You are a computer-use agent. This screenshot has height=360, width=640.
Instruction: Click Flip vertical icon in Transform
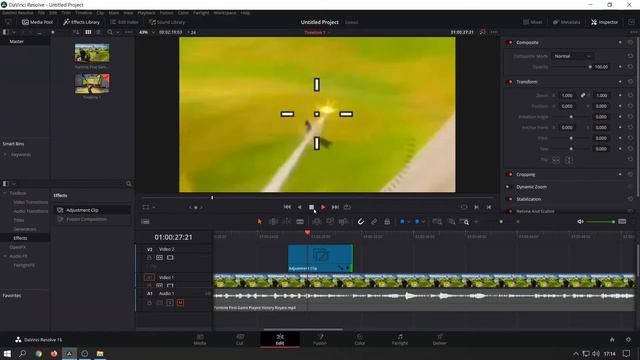(569, 160)
